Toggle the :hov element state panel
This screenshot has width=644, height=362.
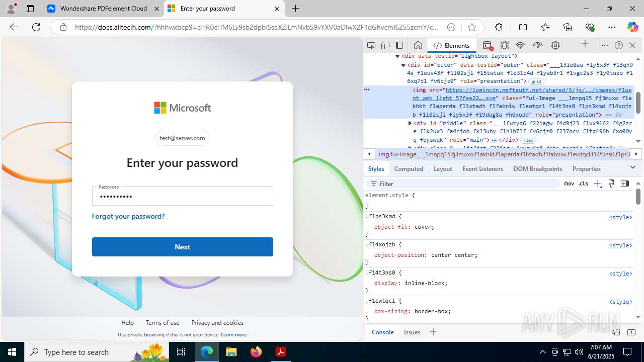(569, 184)
